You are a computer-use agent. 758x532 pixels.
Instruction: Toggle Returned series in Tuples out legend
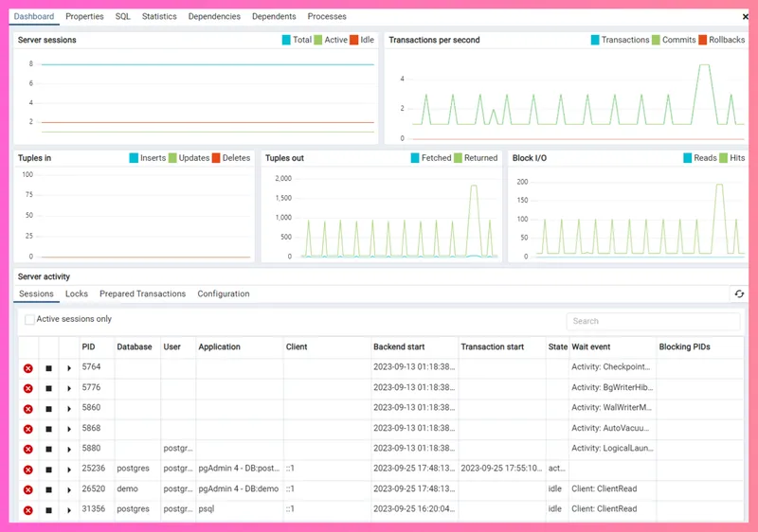[459, 158]
